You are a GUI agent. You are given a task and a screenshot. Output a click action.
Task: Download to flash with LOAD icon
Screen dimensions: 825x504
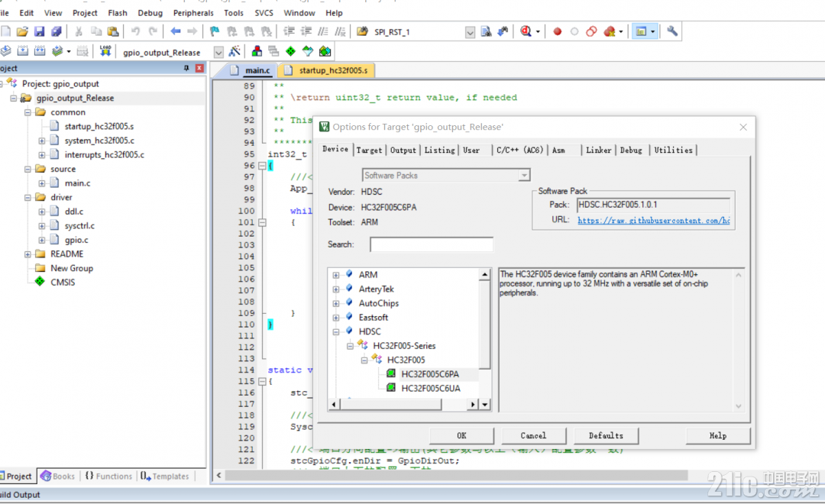coord(105,51)
